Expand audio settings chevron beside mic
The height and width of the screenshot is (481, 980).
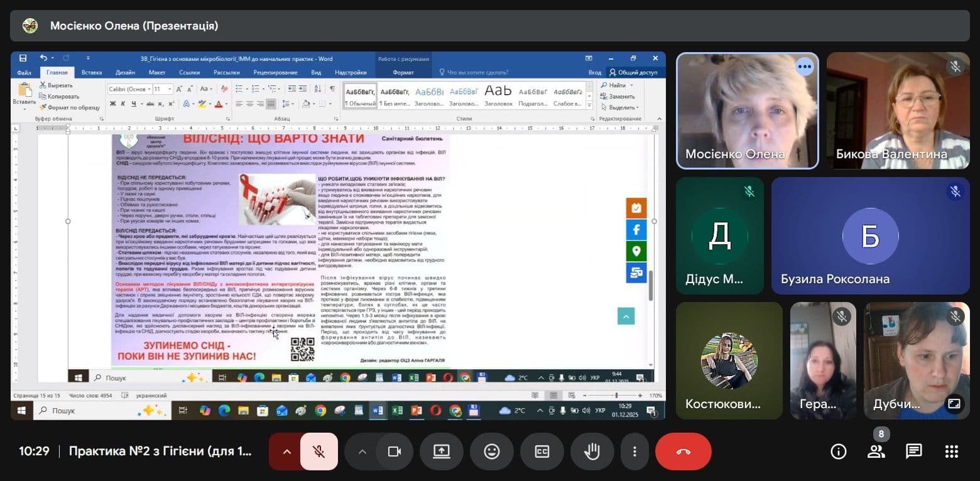point(287,451)
